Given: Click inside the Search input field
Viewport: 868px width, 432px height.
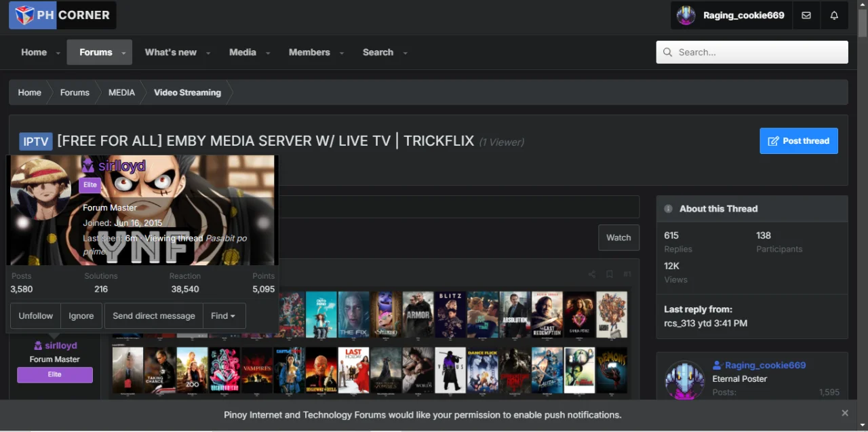Looking at the screenshot, I should (752, 52).
